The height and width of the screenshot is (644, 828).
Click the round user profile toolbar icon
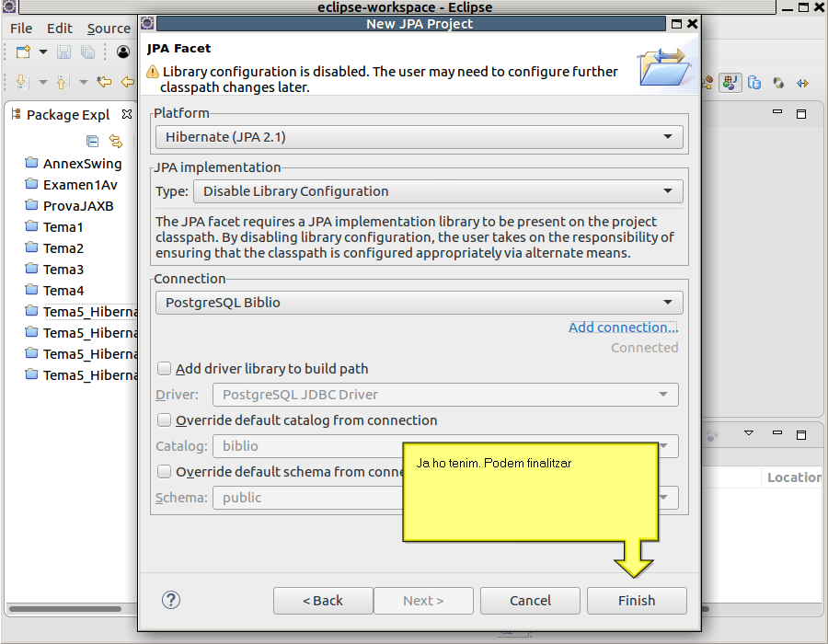tap(123, 52)
